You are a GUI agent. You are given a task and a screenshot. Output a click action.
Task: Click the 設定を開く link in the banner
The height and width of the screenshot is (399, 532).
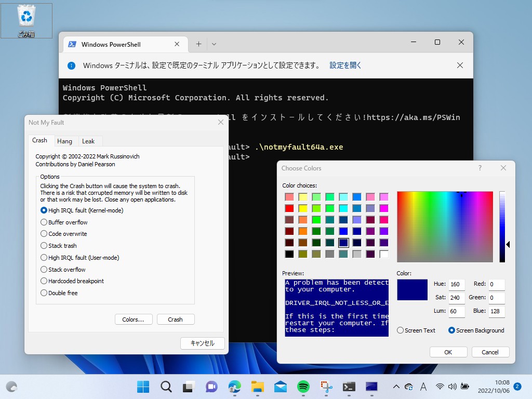click(x=344, y=66)
